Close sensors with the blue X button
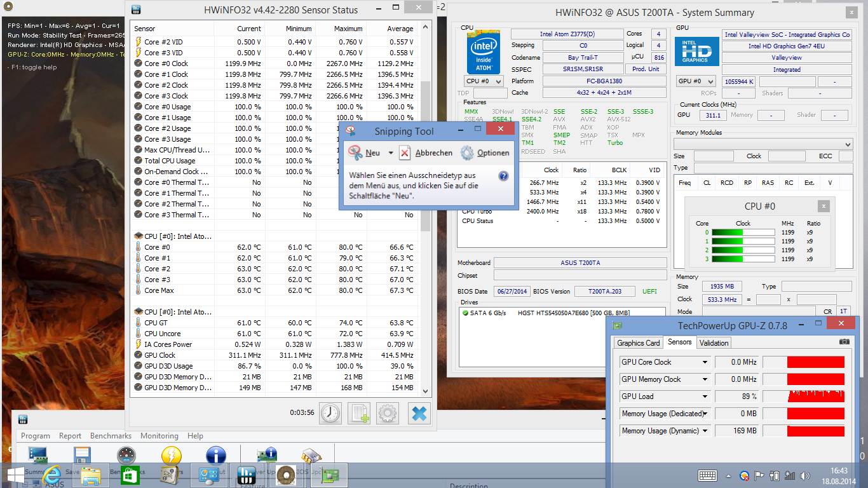 (419, 413)
